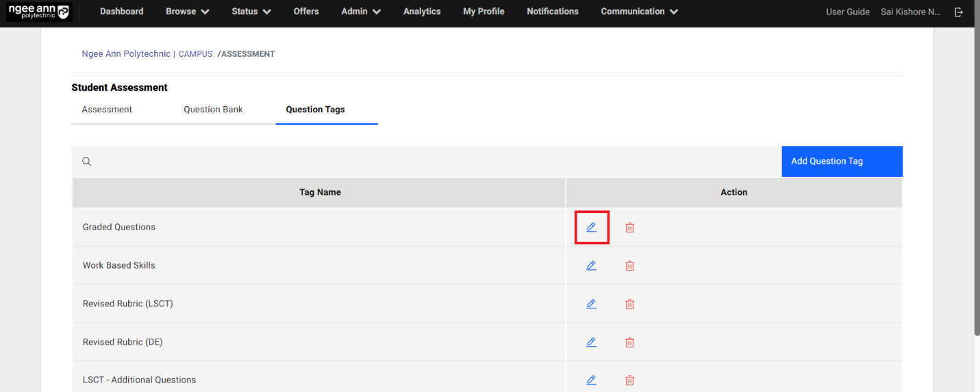Switch to the Question Bank tab
Viewport: 980px width, 392px height.
coord(213,110)
